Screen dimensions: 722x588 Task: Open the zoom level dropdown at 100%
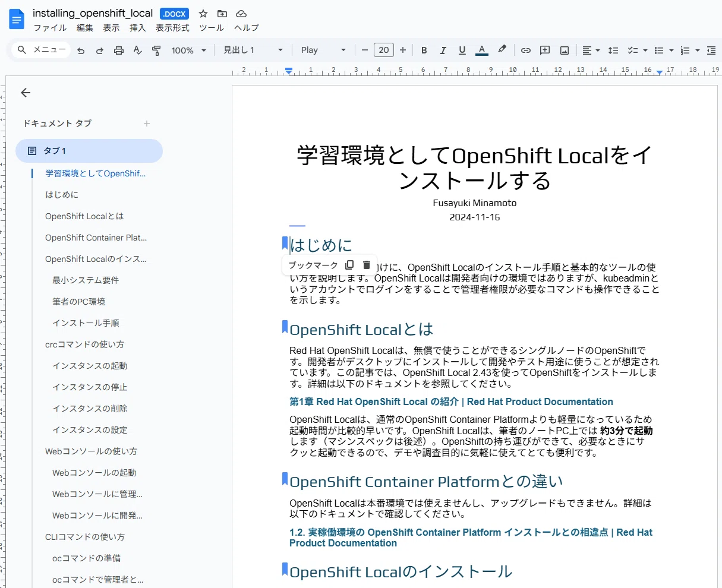[x=189, y=50]
